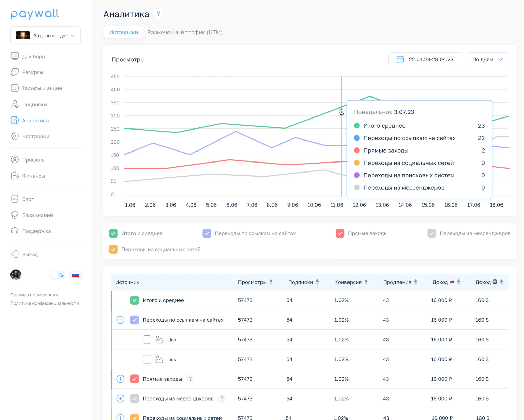Click the Поддержка headset icon
This screenshot has width=524, height=420.
coord(15,231)
